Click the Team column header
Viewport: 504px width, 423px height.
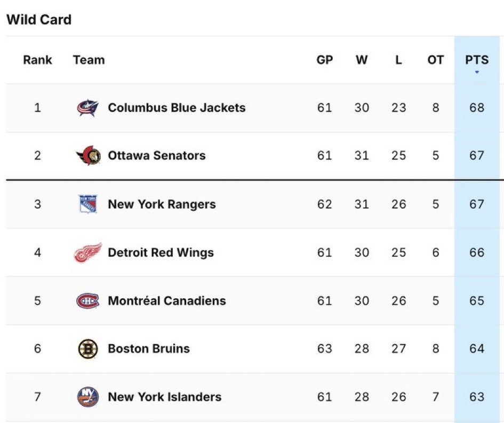89,60
